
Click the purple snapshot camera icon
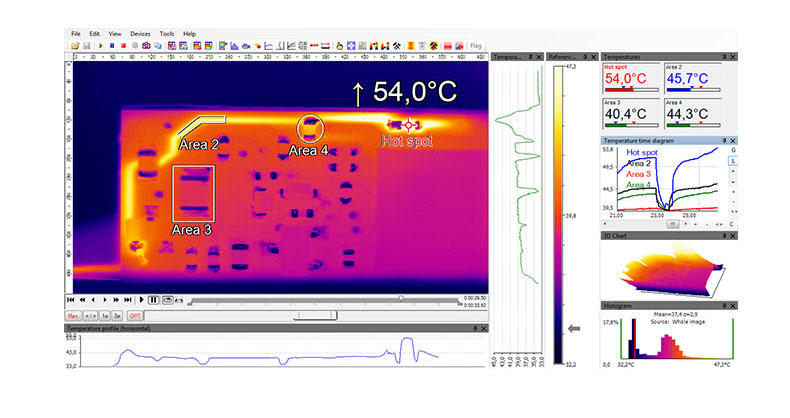point(146,46)
